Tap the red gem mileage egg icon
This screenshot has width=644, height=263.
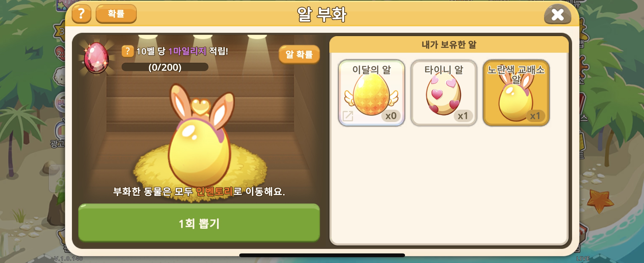(96, 58)
